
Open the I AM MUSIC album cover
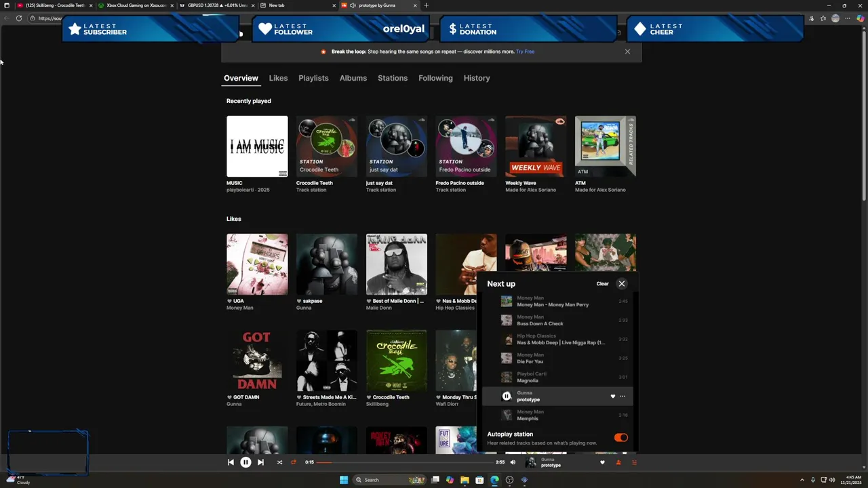[257, 146]
